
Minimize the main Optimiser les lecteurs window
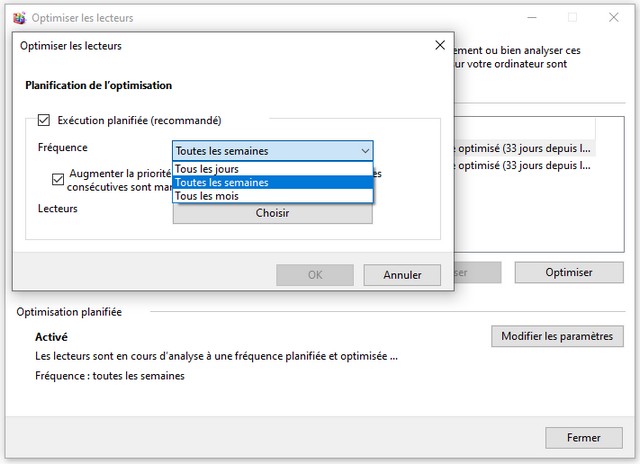pyautogui.click(x=532, y=18)
